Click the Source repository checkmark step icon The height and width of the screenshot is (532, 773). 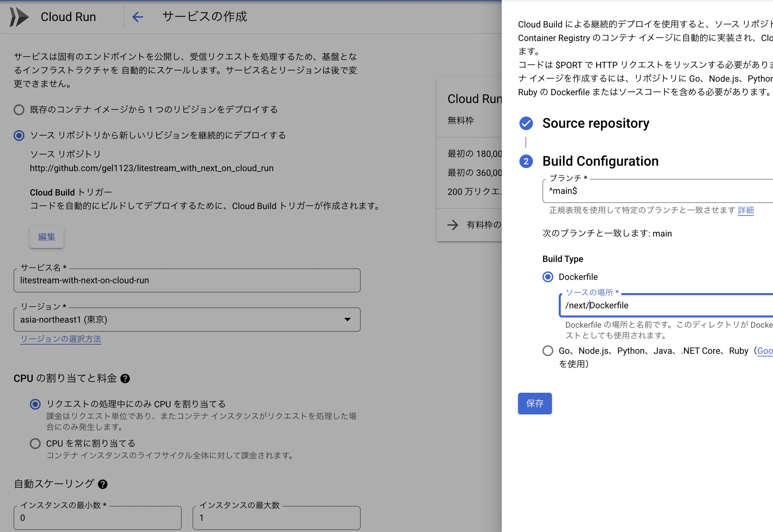526,123
